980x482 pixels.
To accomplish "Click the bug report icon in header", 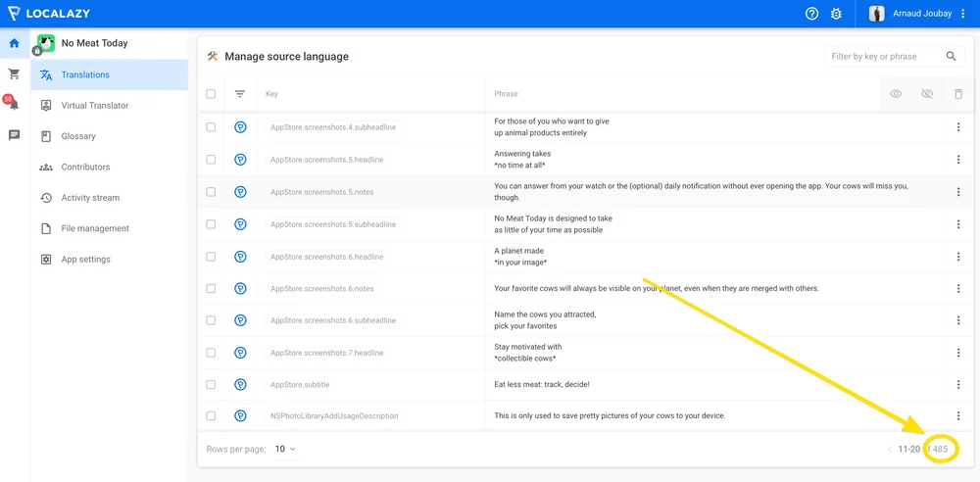I will [x=836, y=14].
